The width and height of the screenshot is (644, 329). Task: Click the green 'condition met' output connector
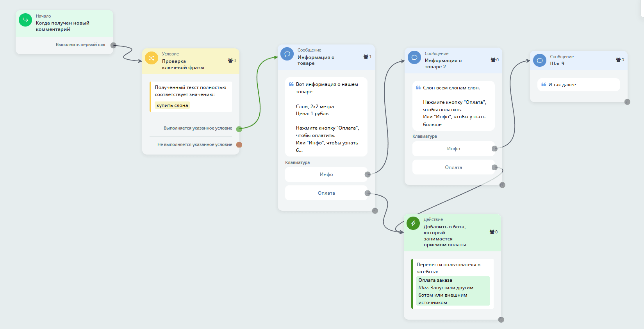239,129
